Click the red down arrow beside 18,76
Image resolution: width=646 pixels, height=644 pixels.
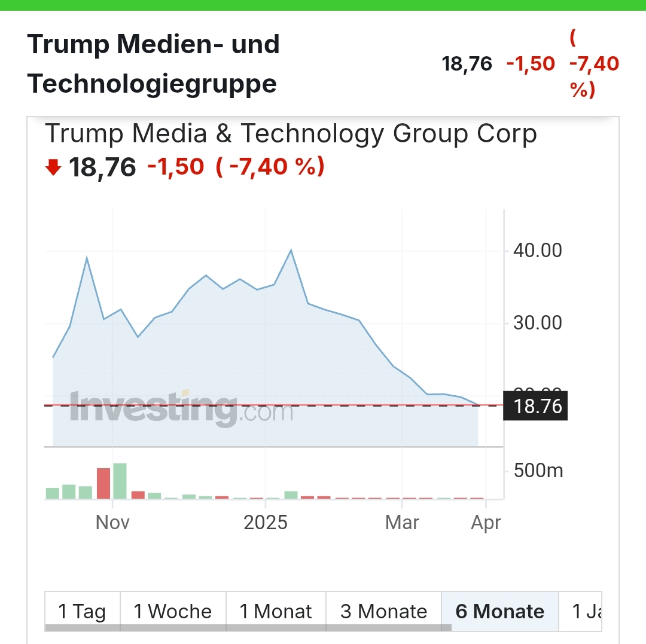[x=53, y=168]
